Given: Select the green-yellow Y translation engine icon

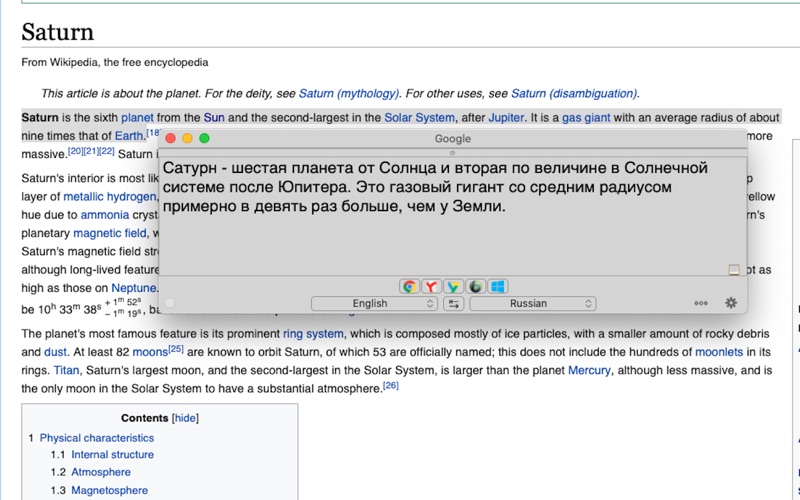Looking at the screenshot, I should tap(453, 287).
